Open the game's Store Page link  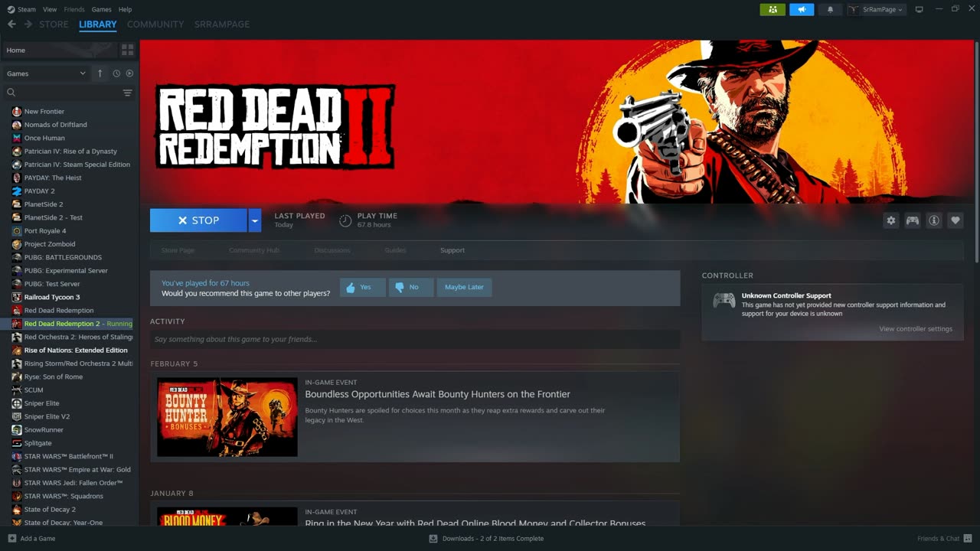(x=178, y=250)
